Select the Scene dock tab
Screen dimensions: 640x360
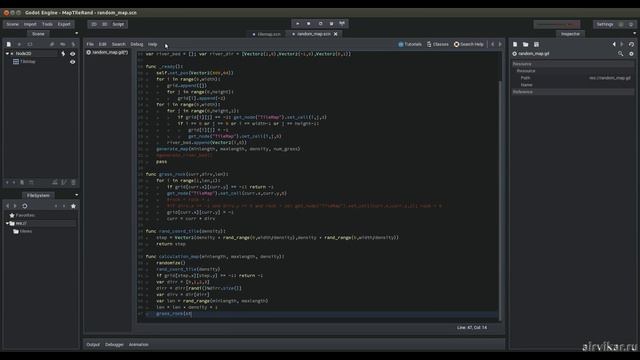click(x=38, y=34)
